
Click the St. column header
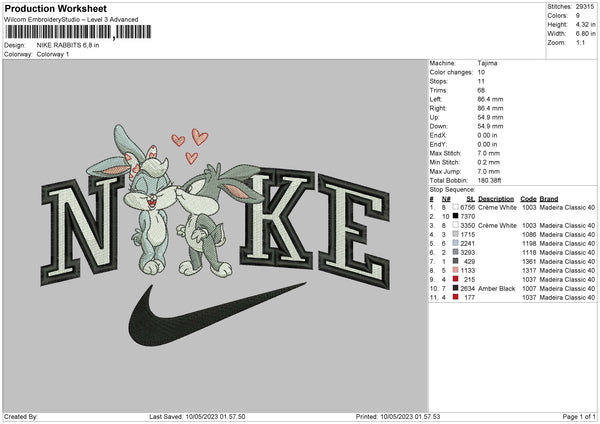click(x=470, y=198)
